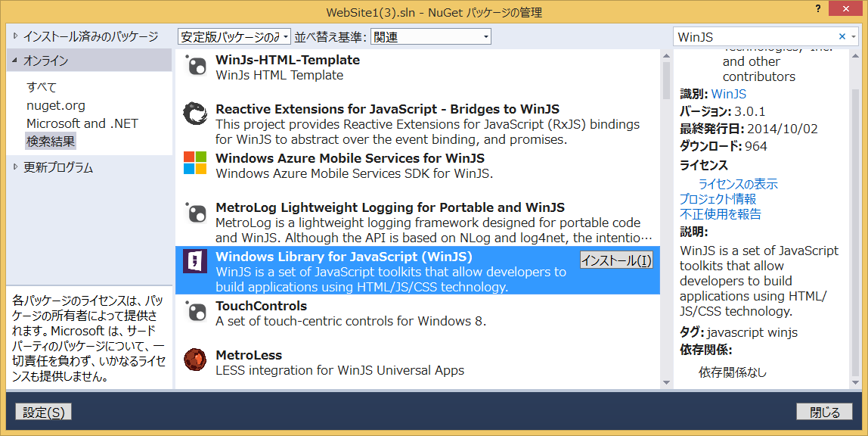Click the package list scrollbar down arrow
This screenshot has width=868, height=436.
666,383
